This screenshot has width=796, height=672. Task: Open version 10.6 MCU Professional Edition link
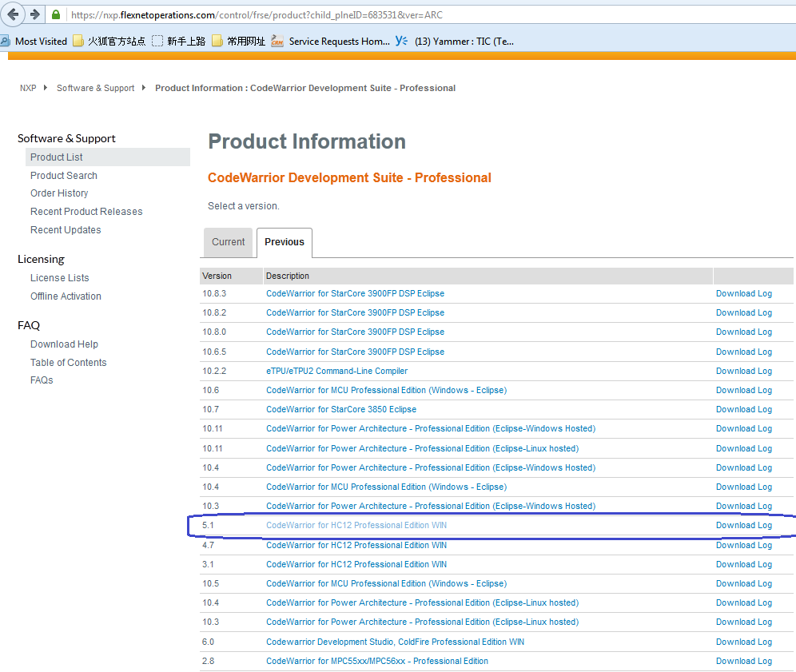[x=386, y=390]
